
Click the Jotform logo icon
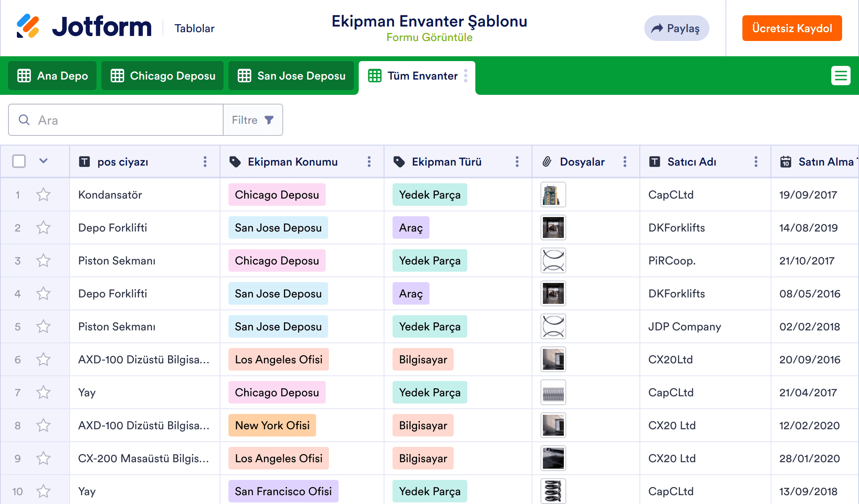(x=28, y=26)
